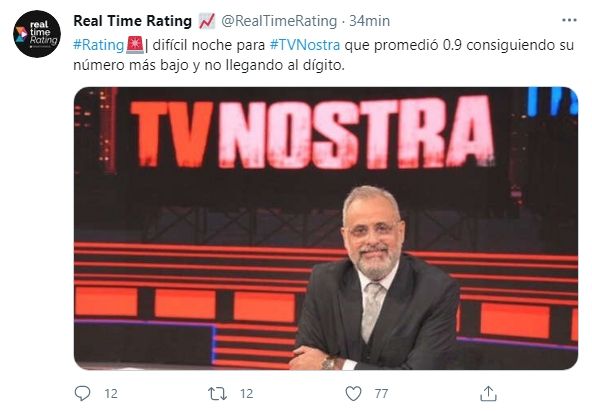
Task: Click the reply count showing 12 comments
Action: pos(111,394)
